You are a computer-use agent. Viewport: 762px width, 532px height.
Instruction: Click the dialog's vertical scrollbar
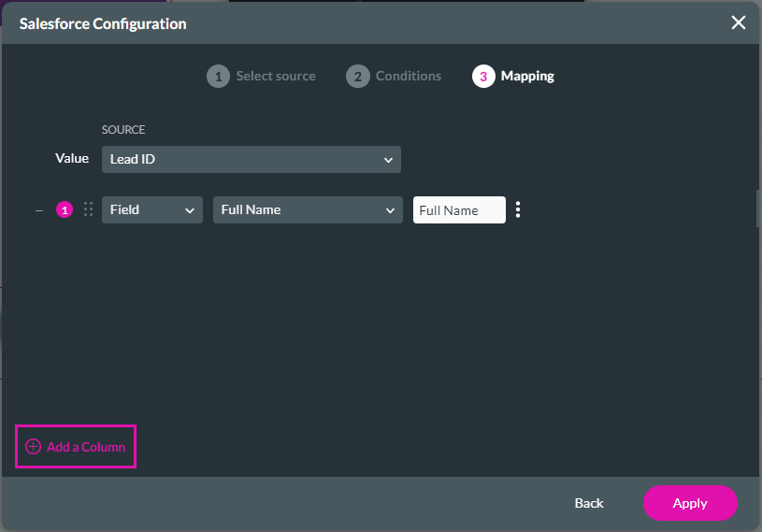tap(757, 208)
